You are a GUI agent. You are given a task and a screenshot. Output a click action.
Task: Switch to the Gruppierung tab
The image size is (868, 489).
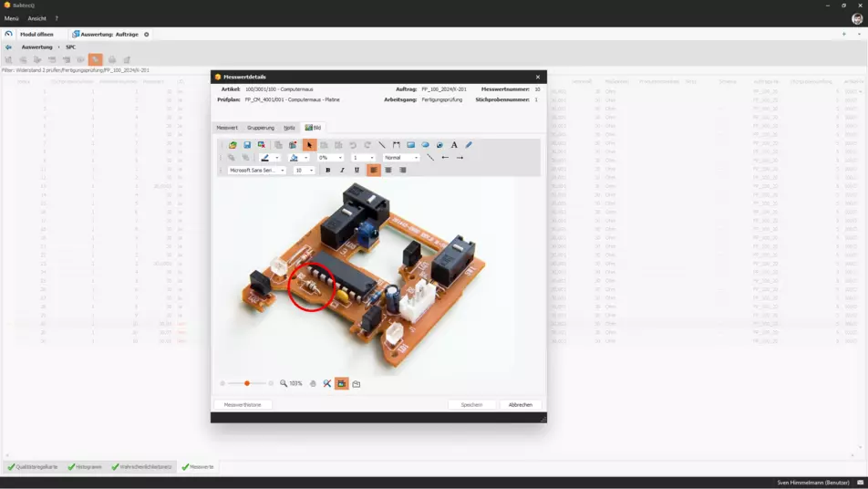[261, 128]
